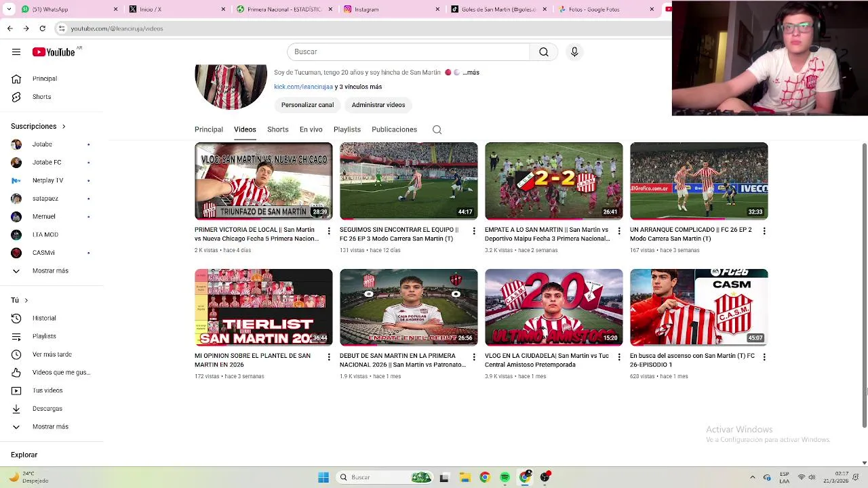The image size is (868, 488).
Task: Open the PRIMER VICTORIA DE LOCAL video title
Action: (x=256, y=235)
